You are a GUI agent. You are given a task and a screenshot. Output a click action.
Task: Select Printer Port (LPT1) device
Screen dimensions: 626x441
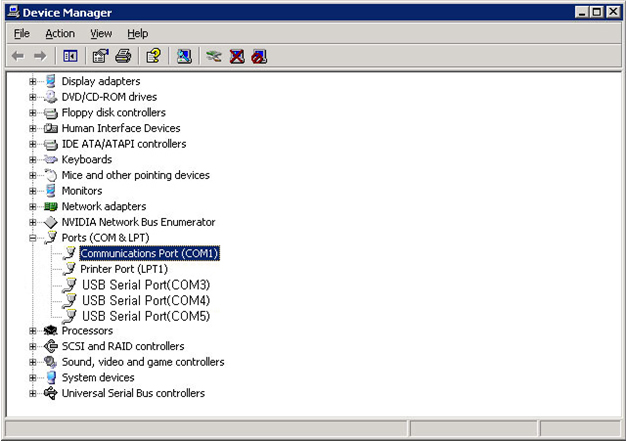click(x=123, y=269)
